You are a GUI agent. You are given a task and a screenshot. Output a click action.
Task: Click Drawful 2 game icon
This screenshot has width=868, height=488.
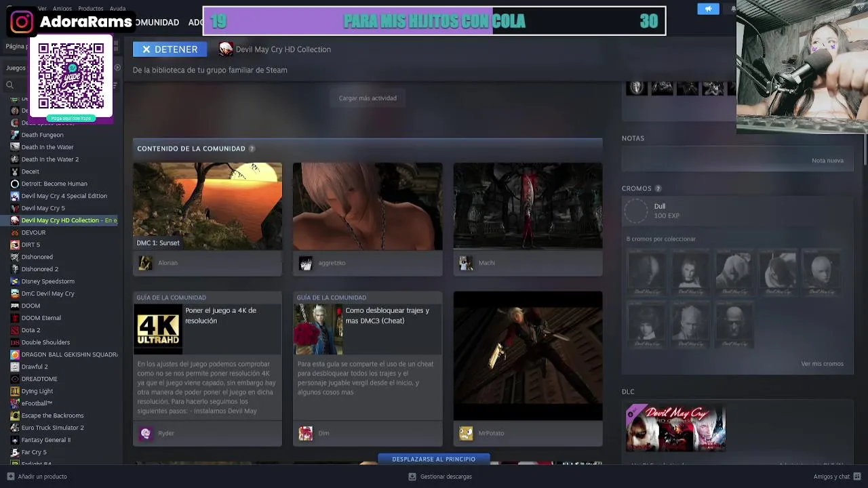[x=15, y=367]
